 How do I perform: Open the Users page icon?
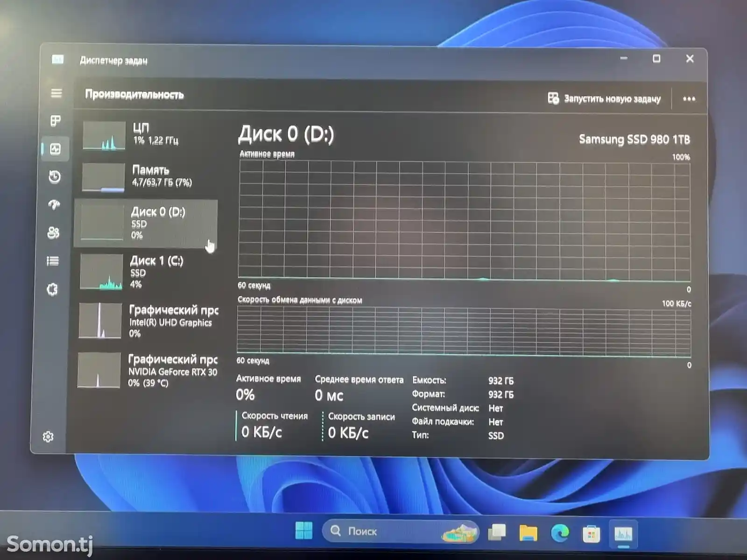coord(54,232)
